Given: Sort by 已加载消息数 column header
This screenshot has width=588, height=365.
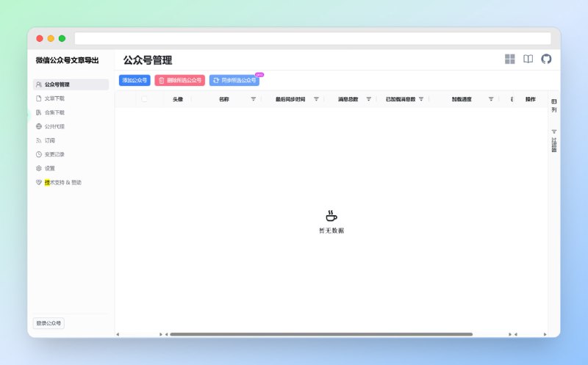Looking at the screenshot, I should pos(401,99).
